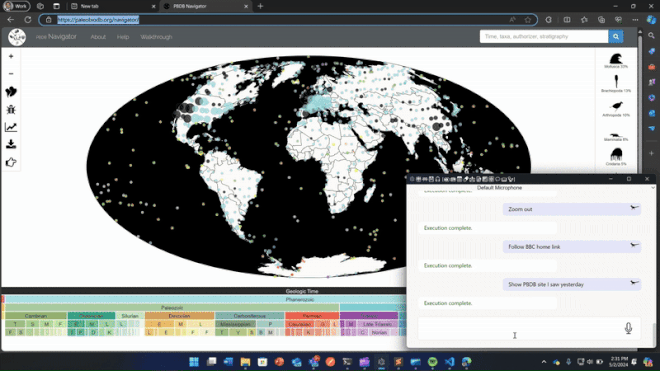Click the pointing-hand examine icon in left toolbar
660x371 pixels.
coord(11,162)
